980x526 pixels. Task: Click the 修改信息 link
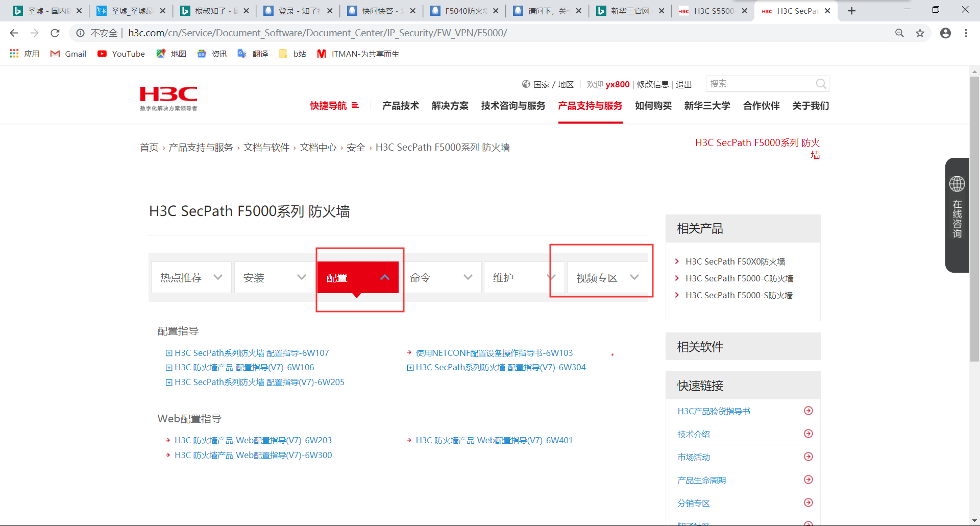(652, 84)
